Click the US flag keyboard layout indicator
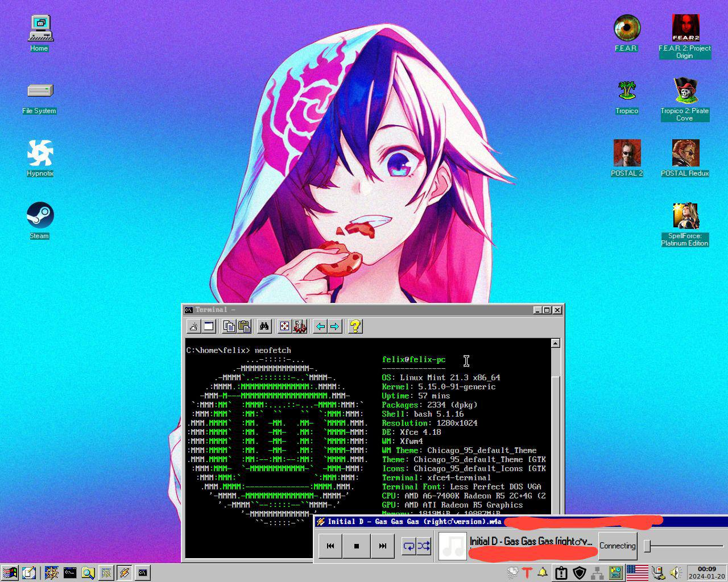The width and height of the screenshot is (728, 582). coord(638,573)
